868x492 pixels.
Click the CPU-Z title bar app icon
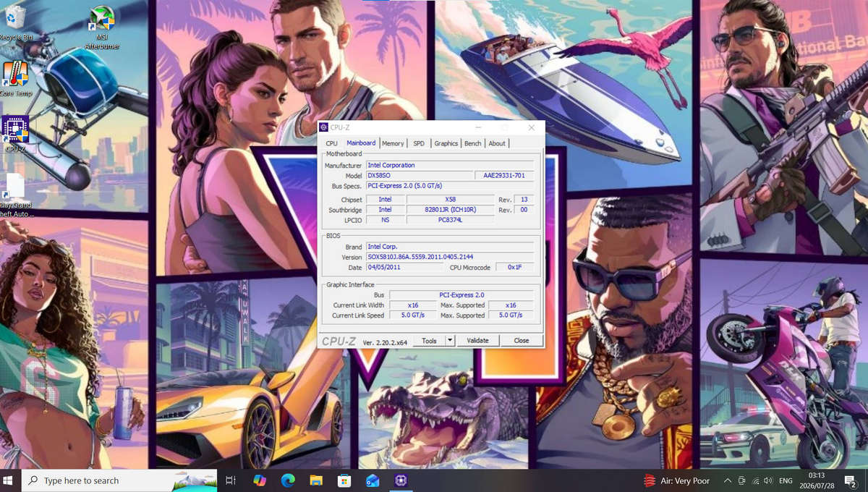click(324, 127)
